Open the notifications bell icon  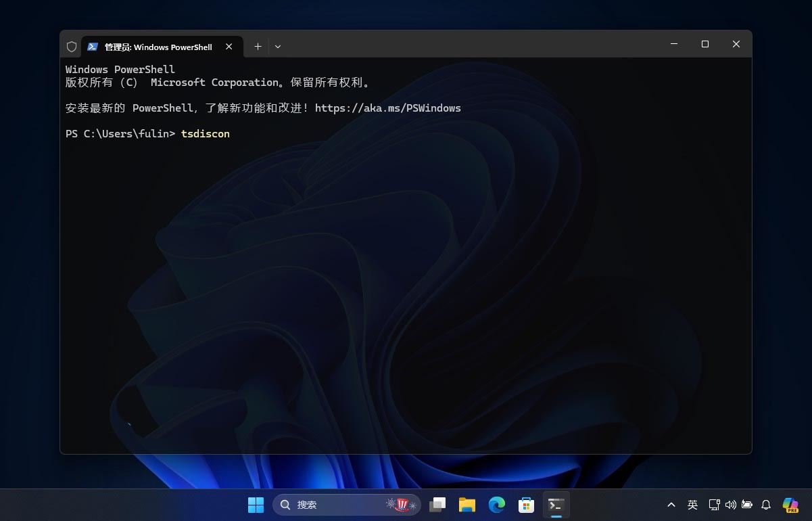pos(766,505)
